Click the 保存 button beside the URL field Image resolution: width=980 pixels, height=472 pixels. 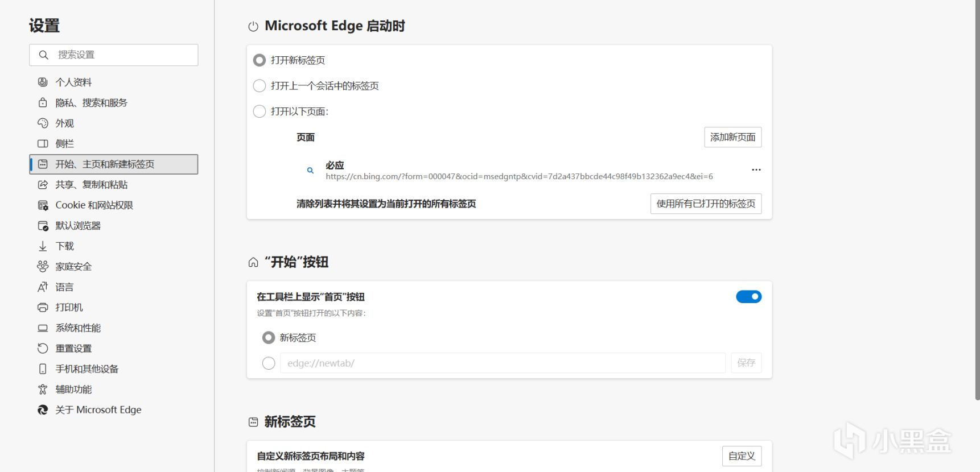point(746,363)
